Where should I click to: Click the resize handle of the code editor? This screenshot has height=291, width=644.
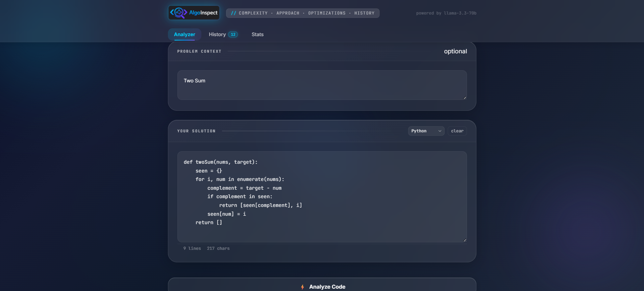coord(465,240)
